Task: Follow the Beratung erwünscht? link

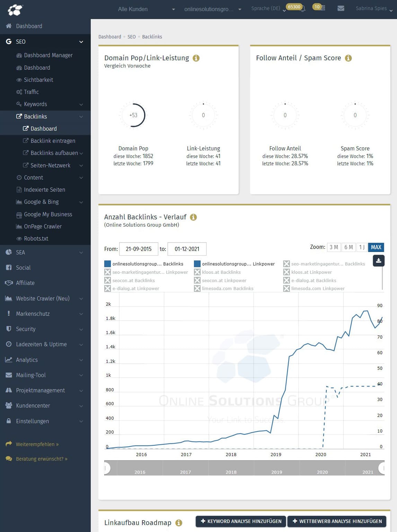Action: tap(42, 459)
